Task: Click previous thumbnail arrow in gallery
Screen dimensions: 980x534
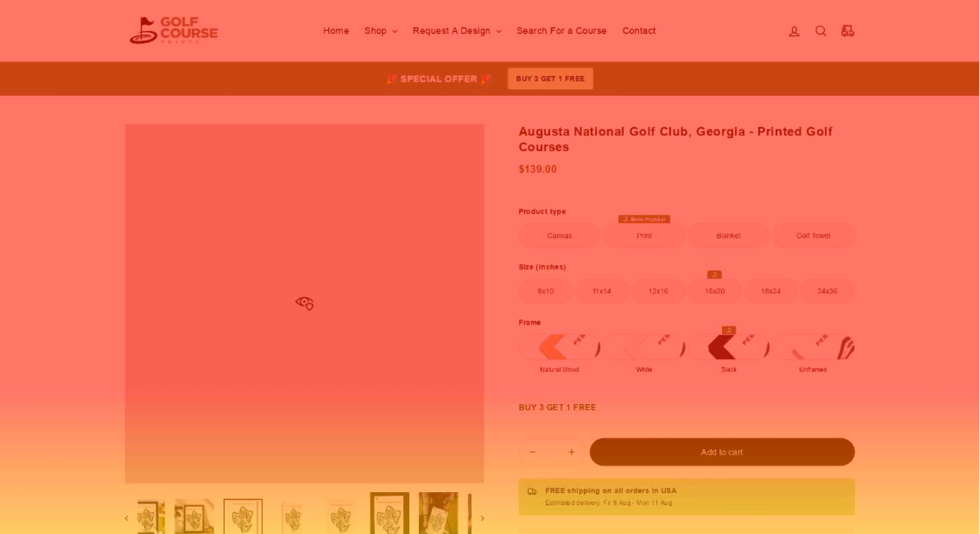Action: click(127, 518)
